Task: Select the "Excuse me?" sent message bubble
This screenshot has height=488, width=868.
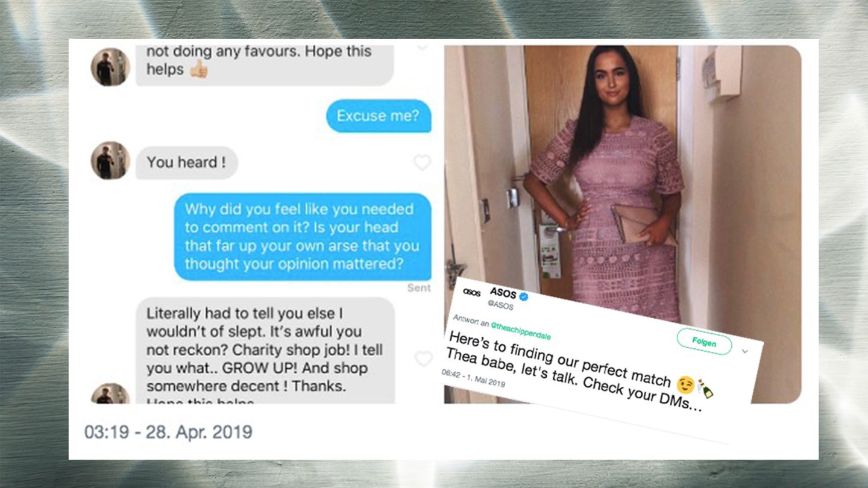Action: (379, 116)
